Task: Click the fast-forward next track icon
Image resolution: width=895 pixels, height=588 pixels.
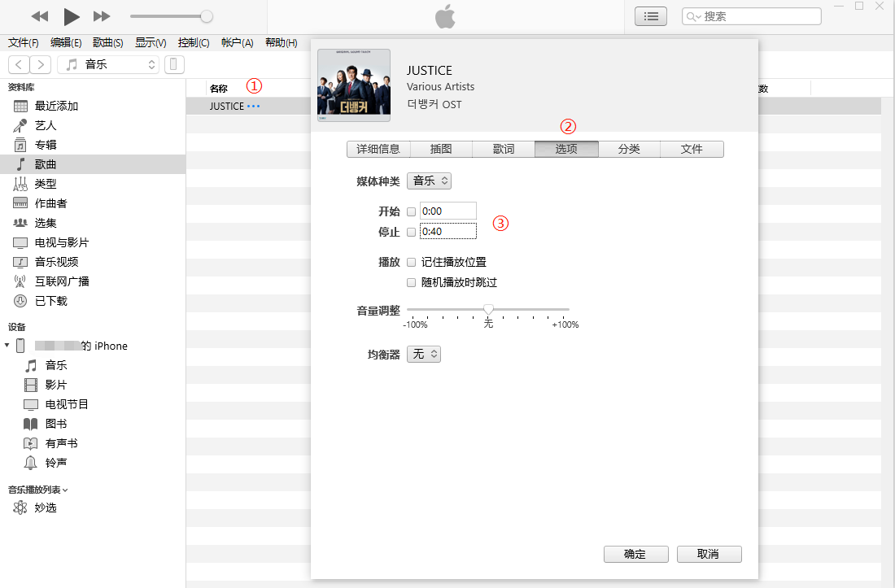Action: click(x=102, y=16)
